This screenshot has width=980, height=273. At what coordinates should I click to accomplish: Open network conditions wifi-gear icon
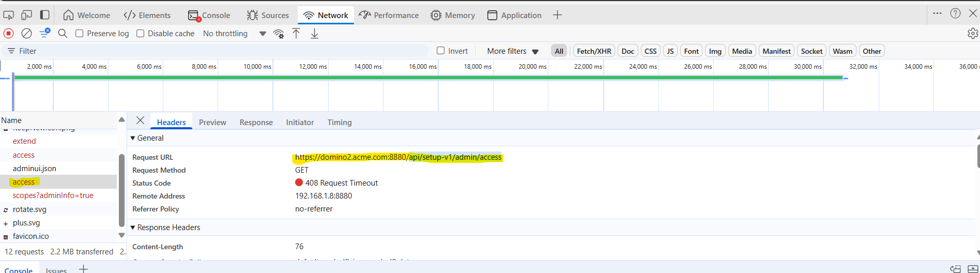(279, 34)
